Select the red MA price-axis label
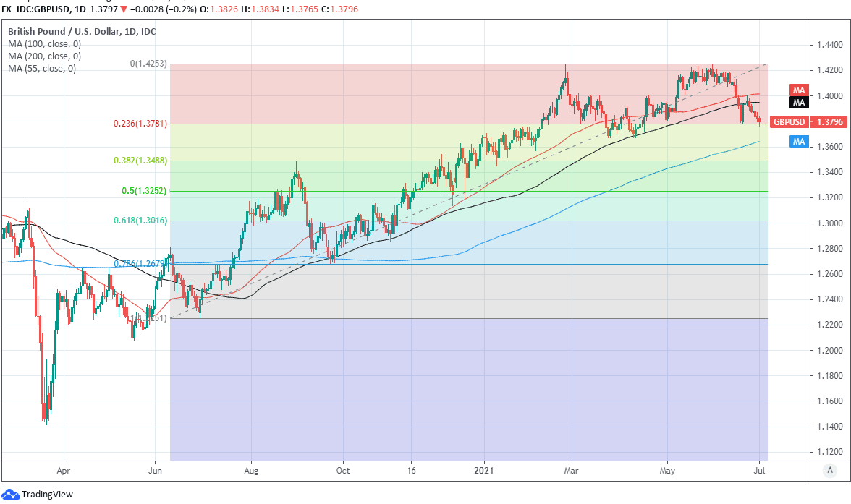The image size is (851, 504). pyautogui.click(x=799, y=90)
